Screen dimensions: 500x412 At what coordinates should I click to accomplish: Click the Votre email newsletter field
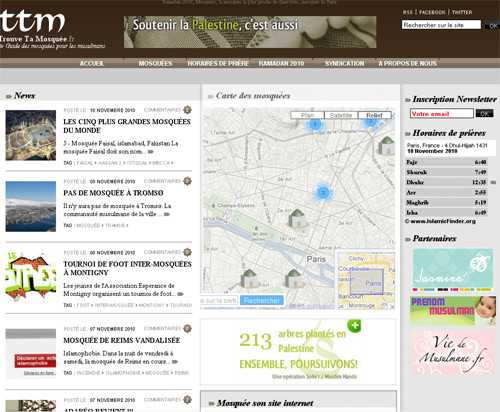442,113
